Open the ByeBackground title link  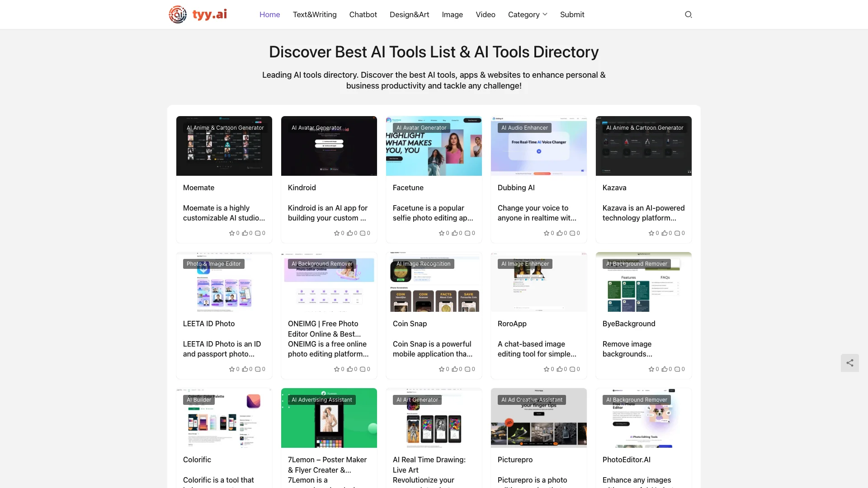(629, 324)
